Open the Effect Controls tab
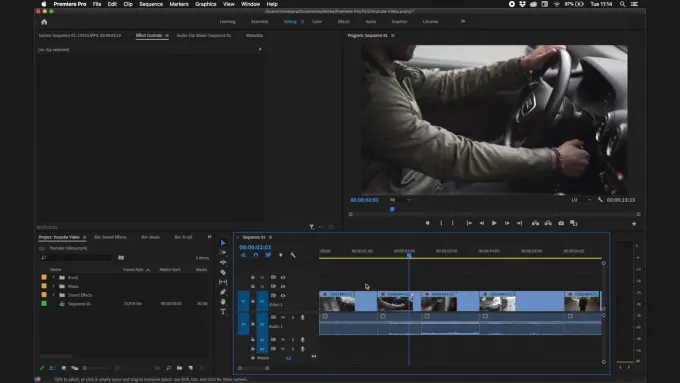The height and width of the screenshot is (383, 680). [x=149, y=36]
